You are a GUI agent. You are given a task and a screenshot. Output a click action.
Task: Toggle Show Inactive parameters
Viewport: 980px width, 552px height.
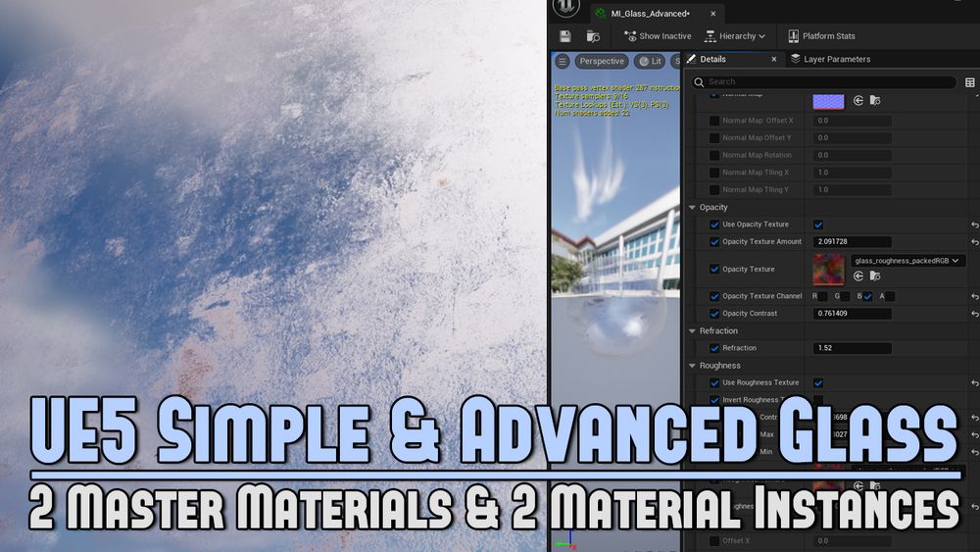(658, 36)
